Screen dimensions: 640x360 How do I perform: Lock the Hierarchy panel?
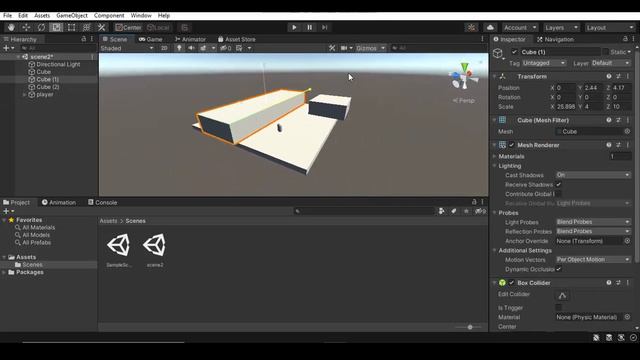point(84,39)
